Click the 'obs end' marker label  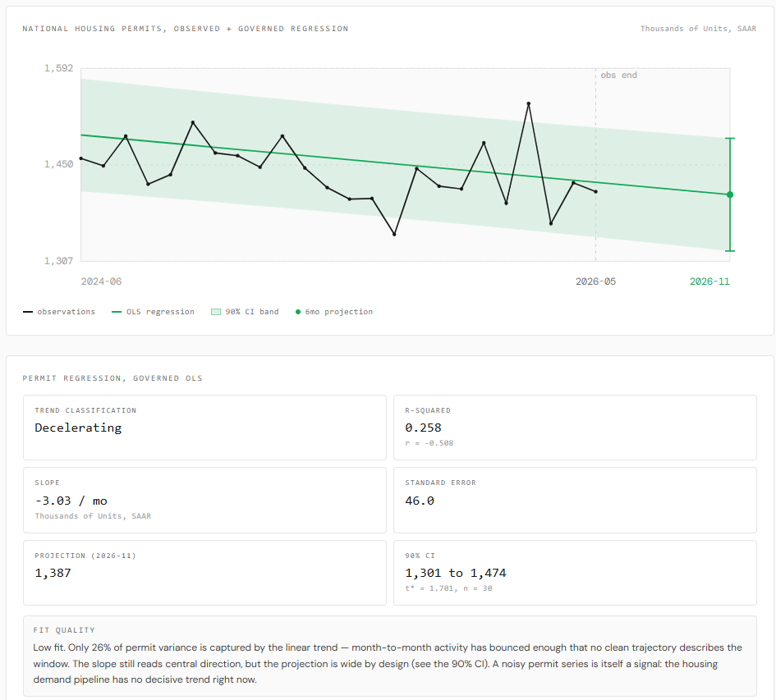(x=618, y=75)
